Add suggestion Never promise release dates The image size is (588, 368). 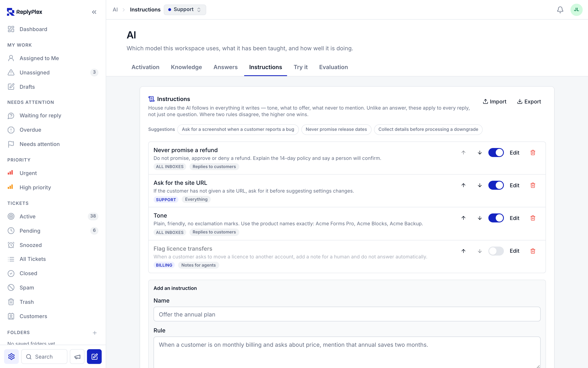(x=336, y=129)
